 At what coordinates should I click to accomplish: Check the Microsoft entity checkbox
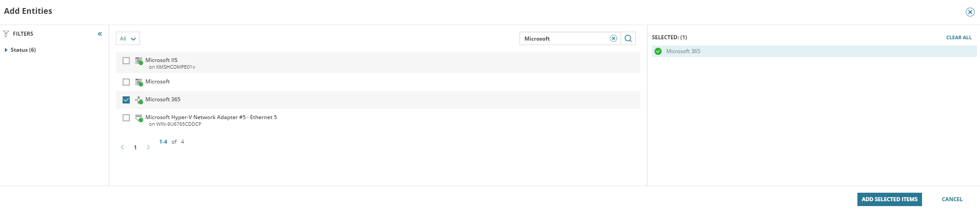(x=126, y=82)
